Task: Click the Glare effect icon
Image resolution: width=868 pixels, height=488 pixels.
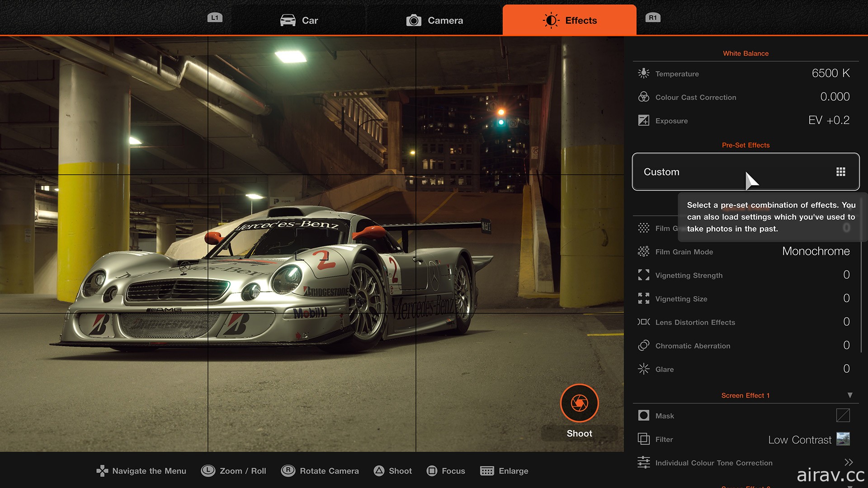Action: click(x=643, y=368)
